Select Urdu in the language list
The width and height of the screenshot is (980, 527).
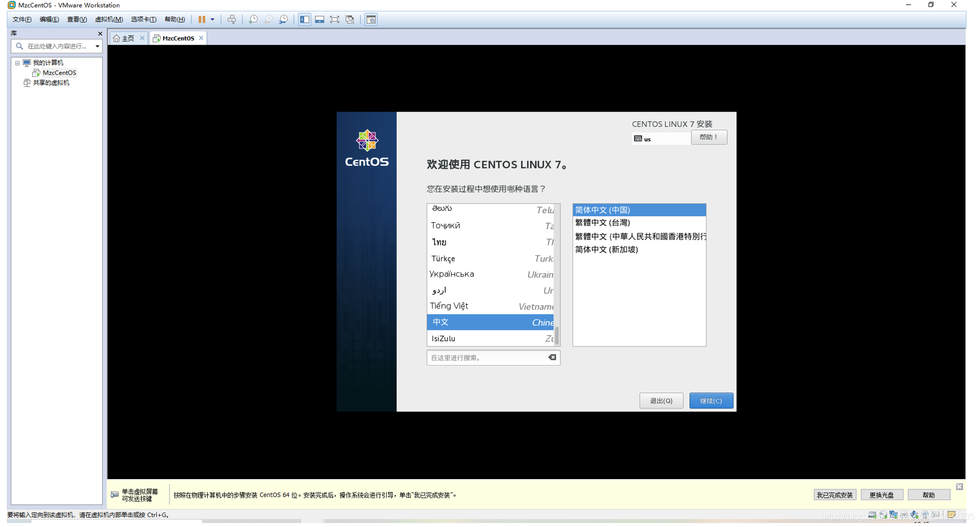point(490,291)
